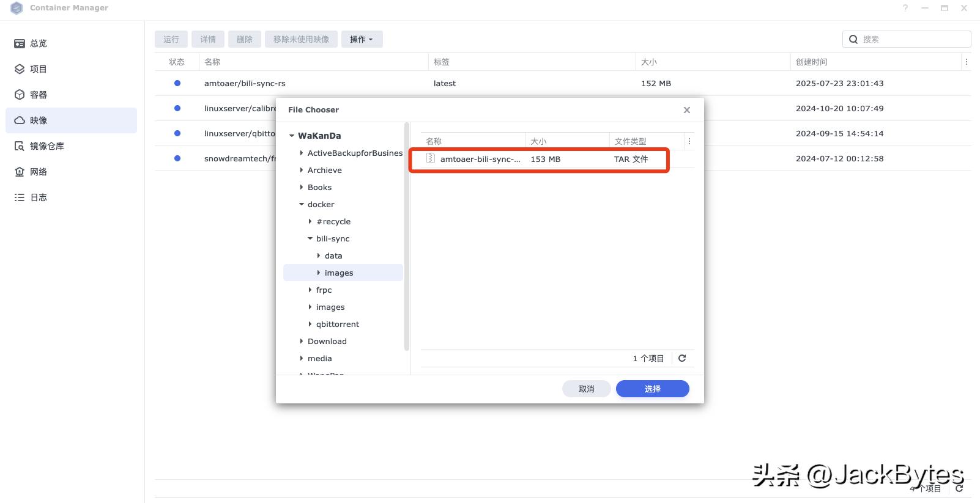The width and height of the screenshot is (980, 503).
Task: Click the search input field
Action: (x=907, y=39)
